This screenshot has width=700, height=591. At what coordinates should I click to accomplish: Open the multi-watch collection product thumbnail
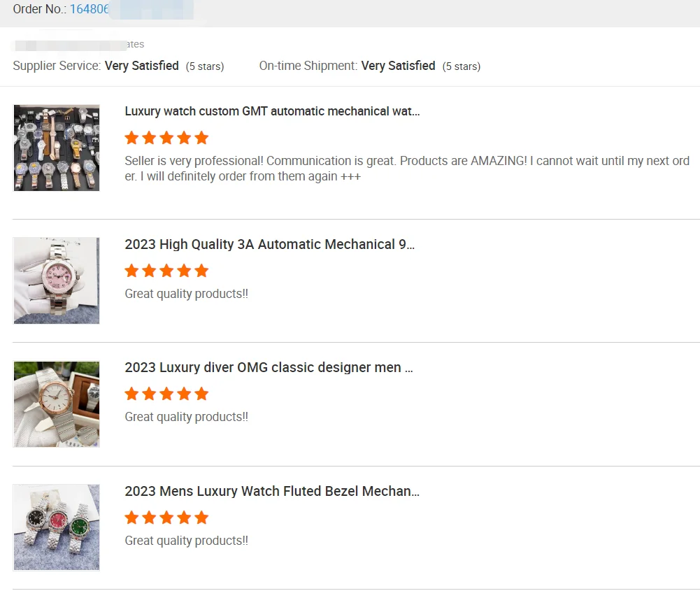tap(57, 148)
